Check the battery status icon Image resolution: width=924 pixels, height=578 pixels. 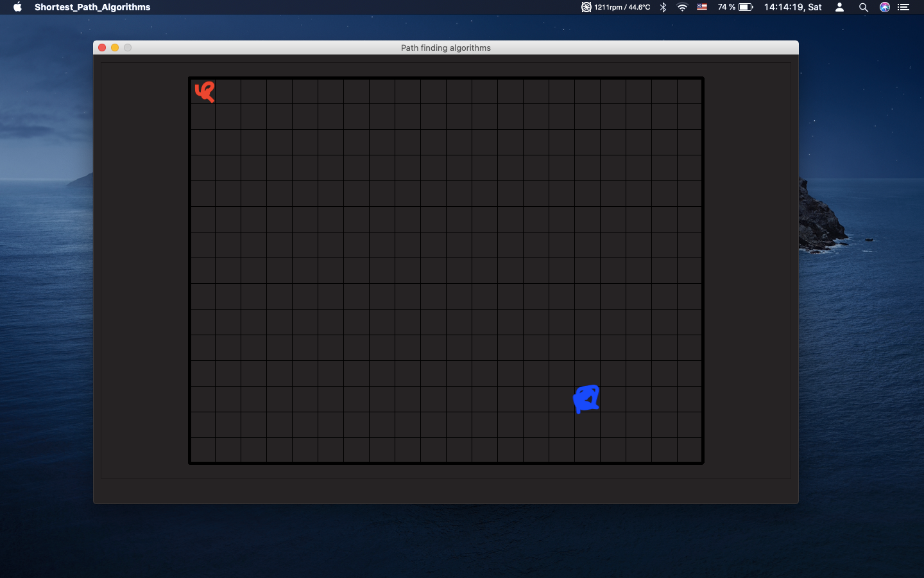[746, 7]
